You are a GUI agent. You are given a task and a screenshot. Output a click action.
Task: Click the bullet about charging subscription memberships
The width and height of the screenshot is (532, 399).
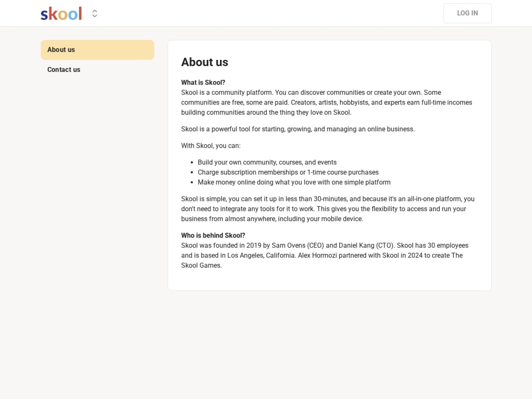tap(288, 172)
